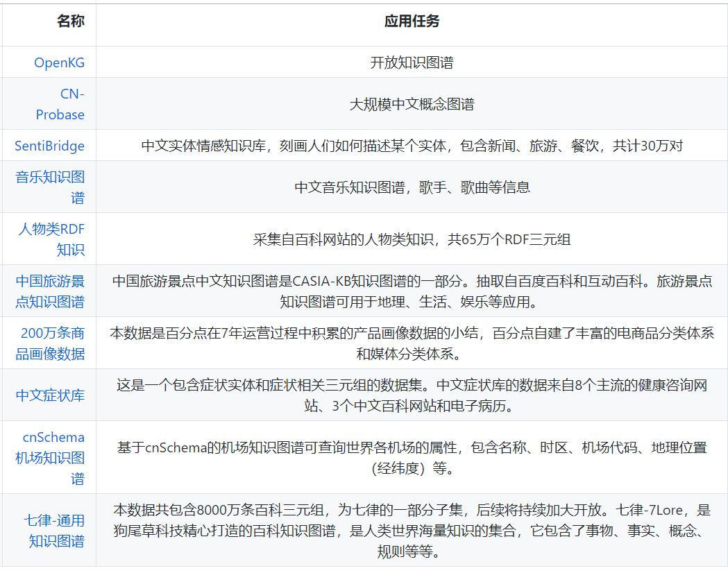Click the description mentioning 8000万条百科三元组

pos(412,530)
